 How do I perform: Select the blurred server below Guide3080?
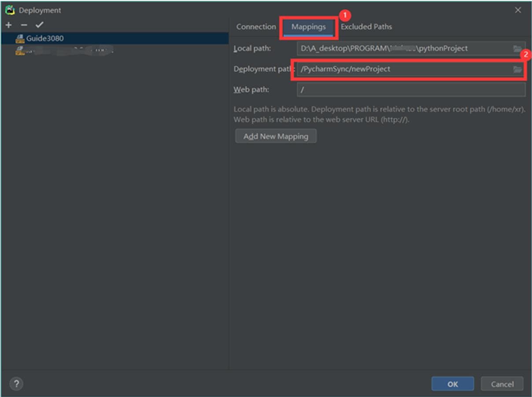(62, 51)
